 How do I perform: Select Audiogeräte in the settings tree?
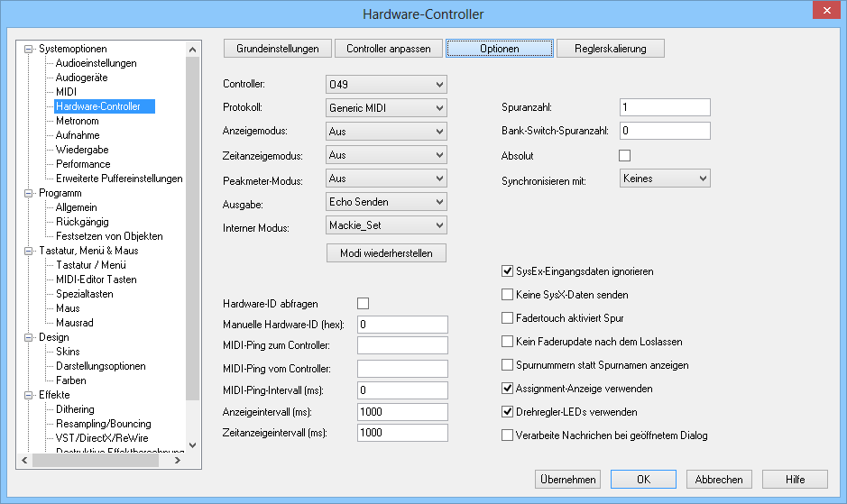coord(82,78)
